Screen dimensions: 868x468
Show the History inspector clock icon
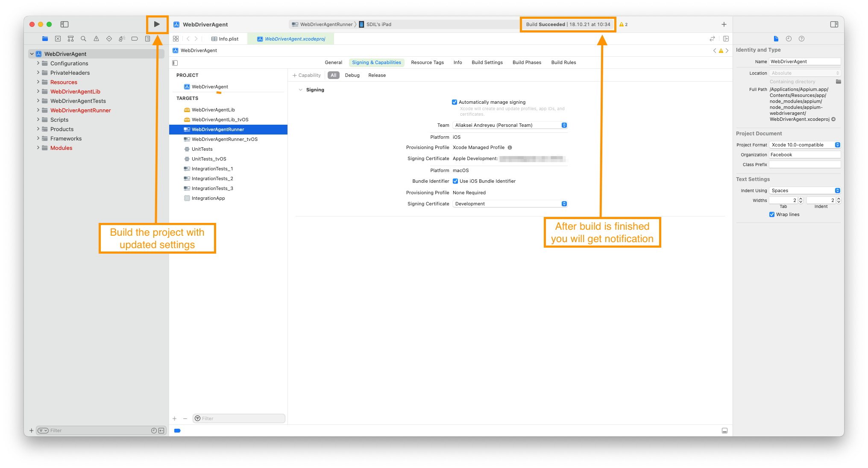tap(789, 39)
